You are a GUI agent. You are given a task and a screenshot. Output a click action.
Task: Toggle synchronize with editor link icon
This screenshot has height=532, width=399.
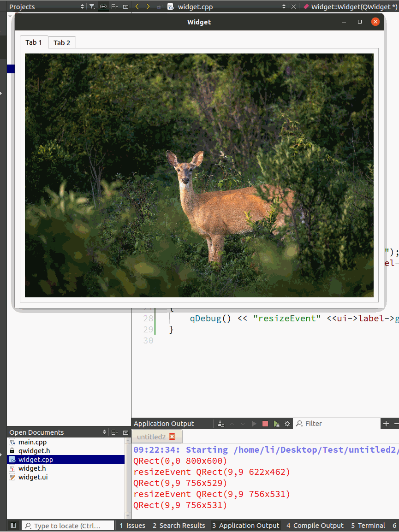pos(103,6)
